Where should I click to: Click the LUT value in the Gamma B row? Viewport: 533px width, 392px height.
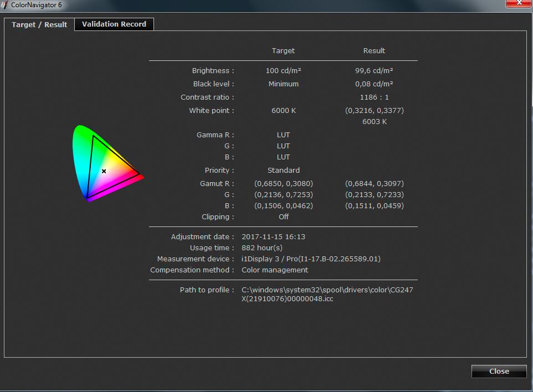(x=284, y=157)
